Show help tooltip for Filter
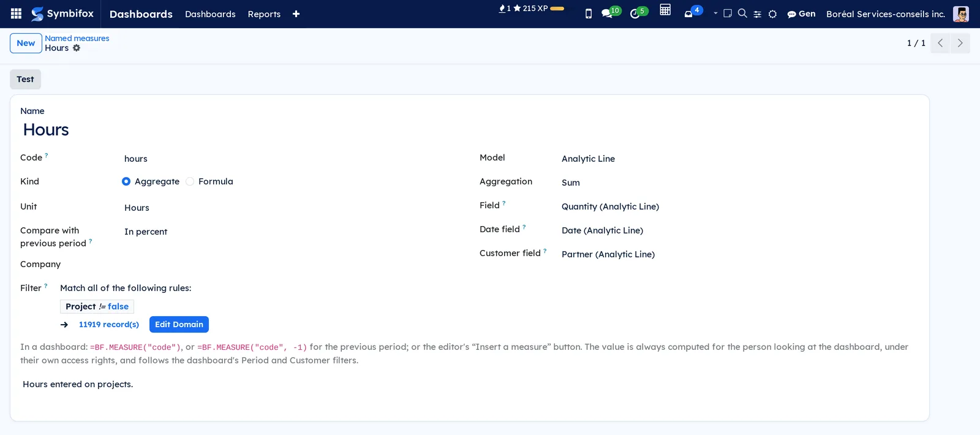This screenshot has width=980, height=435. pos(46,286)
